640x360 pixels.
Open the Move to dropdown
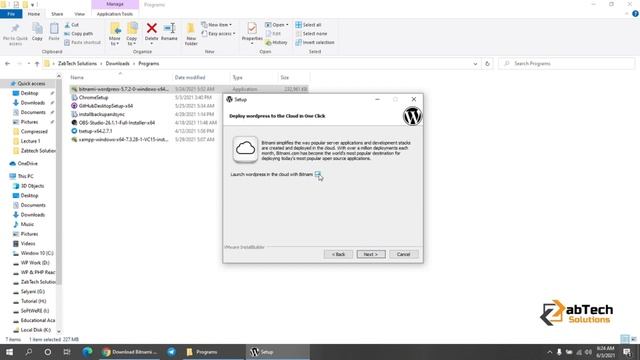pyautogui.click(x=115, y=34)
